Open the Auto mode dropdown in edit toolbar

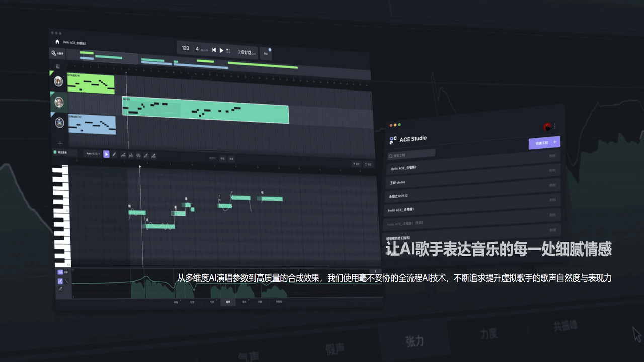(93, 153)
